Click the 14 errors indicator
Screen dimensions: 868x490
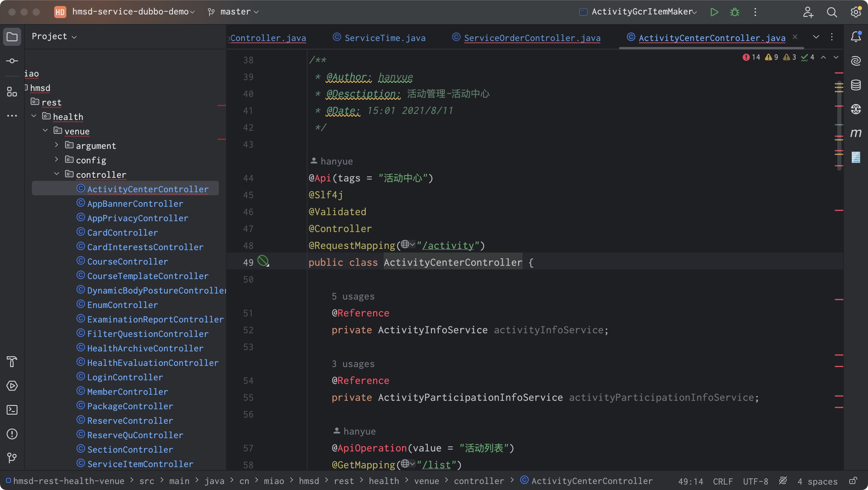tap(751, 57)
